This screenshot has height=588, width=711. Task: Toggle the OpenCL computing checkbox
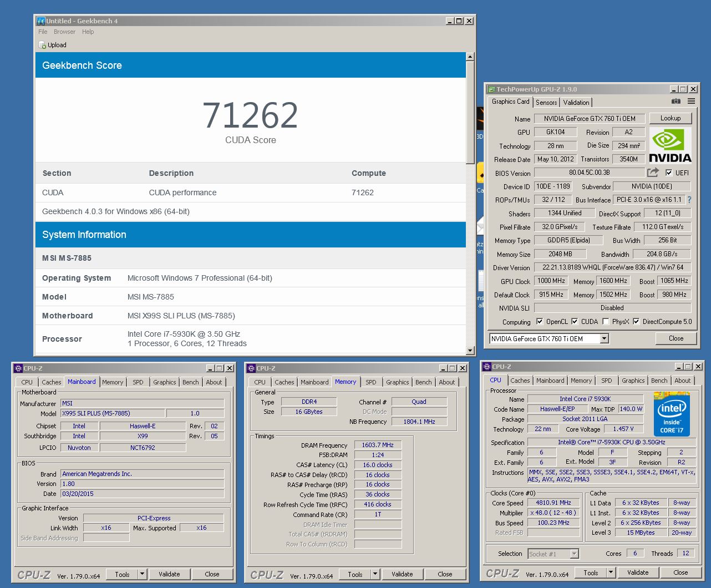540,322
